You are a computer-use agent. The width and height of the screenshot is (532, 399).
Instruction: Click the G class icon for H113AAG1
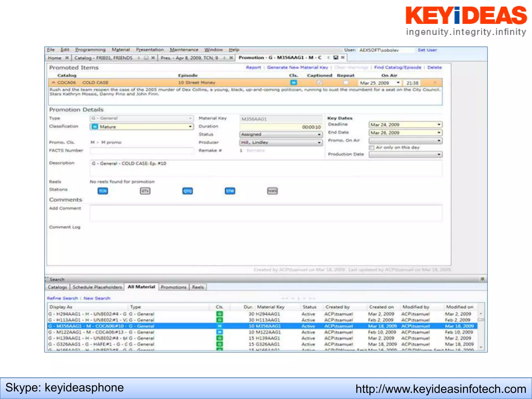(x=220, y=320)
